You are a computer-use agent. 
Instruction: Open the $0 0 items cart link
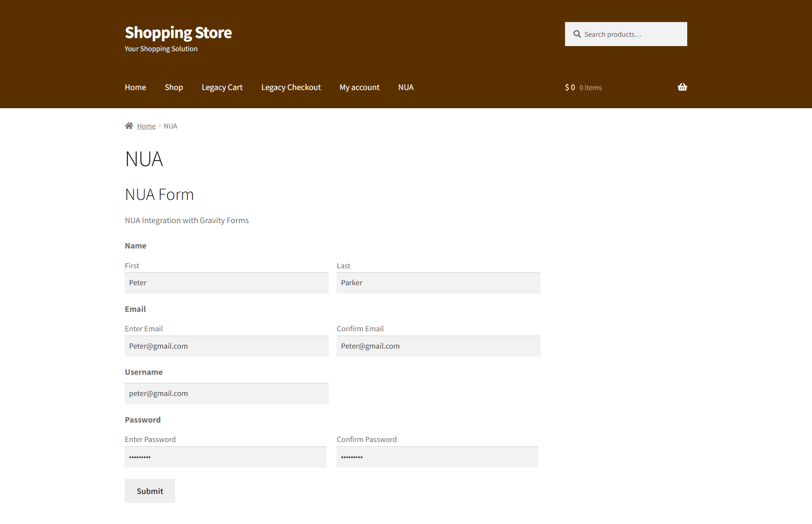[583, 87]
